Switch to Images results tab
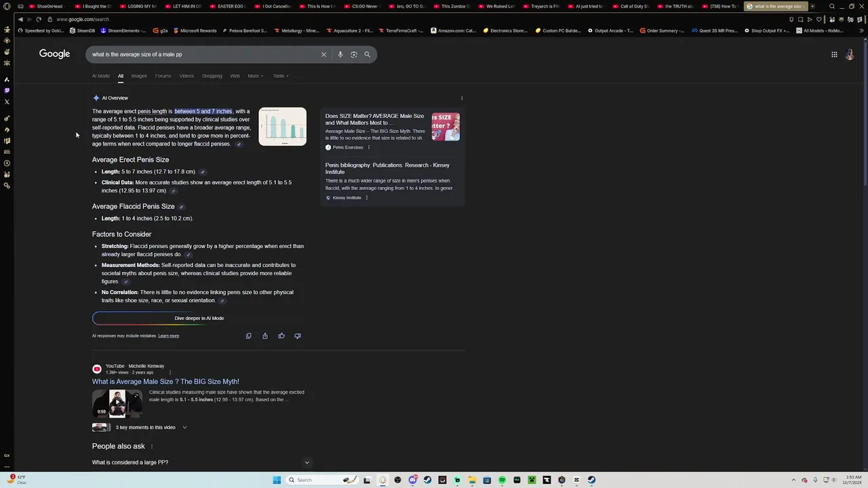Image resolution: width=868 pixels, height=488 pixels. point(139,76)
